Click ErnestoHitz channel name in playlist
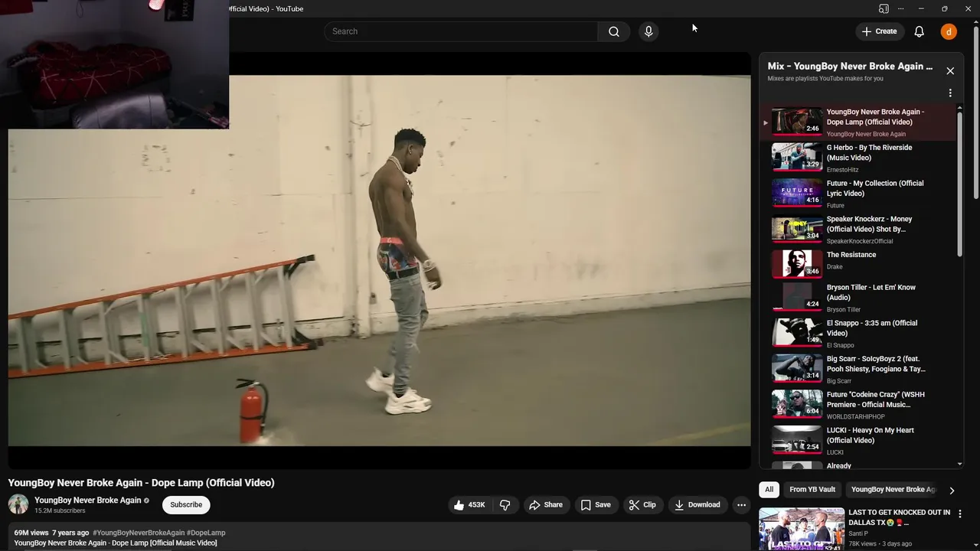980x551 pixels. pos(842,170)
